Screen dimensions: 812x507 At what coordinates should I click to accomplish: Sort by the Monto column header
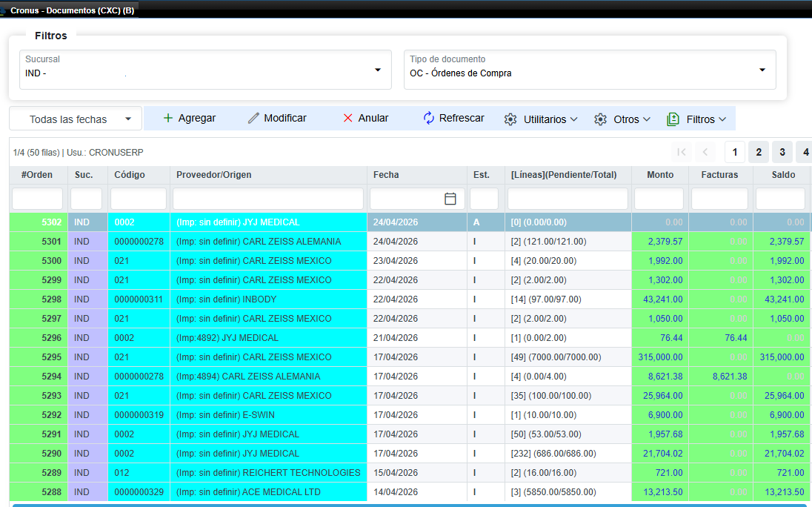[x=660, y=174]
